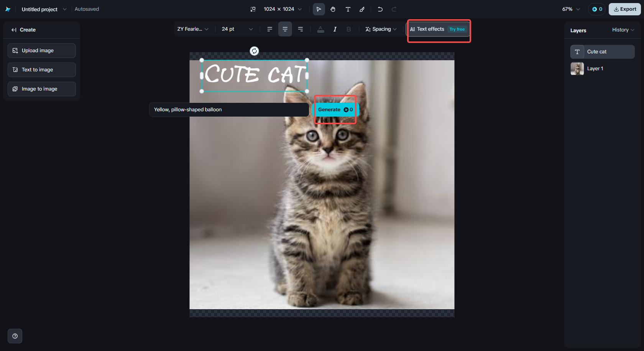Viewport: 644px width, 351px height.
Task: Open the 24 pt font size dropdown
Action: pos(237,29)
